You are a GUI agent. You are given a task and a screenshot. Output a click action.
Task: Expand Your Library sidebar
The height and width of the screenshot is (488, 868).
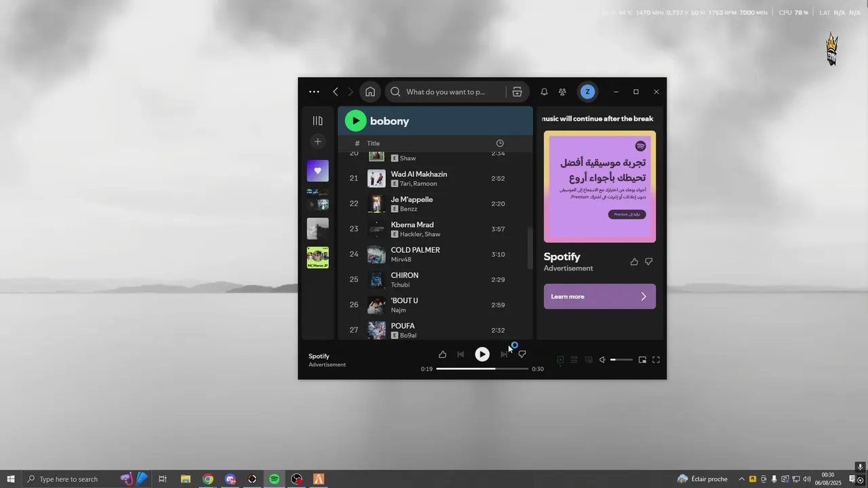tap(317, 121)
